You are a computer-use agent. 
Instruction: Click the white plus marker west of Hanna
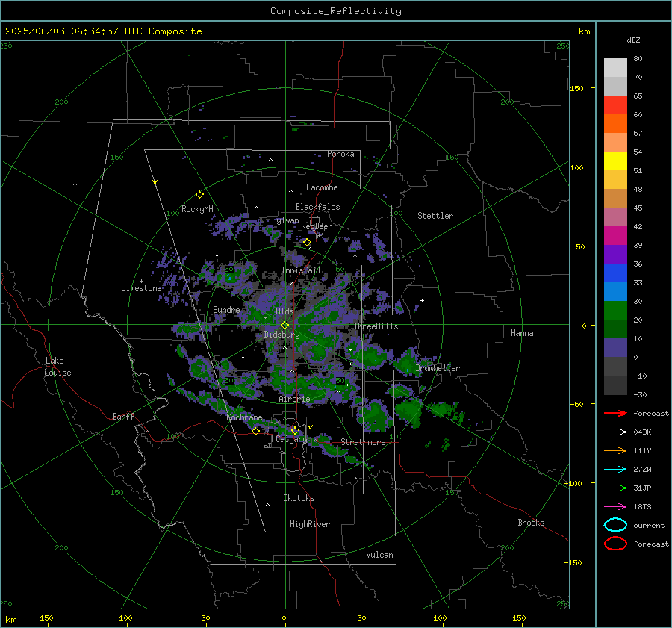[422, 300]
